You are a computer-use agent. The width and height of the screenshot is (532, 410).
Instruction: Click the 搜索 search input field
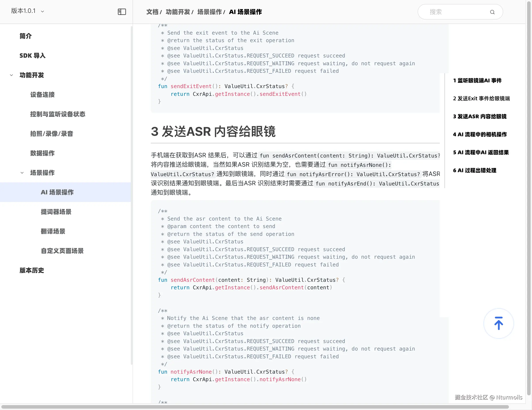pyautogui.click(x=453, y=12)
